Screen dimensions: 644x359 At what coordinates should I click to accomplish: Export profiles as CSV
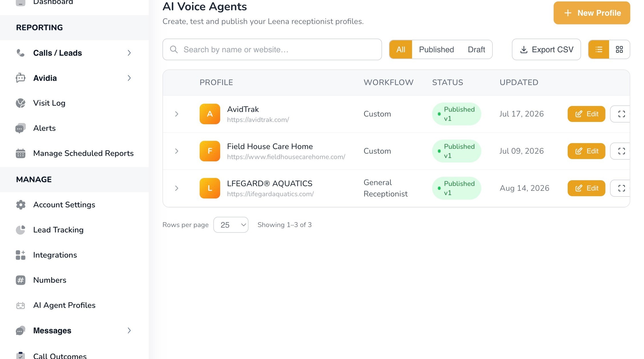[x=546, y=49]
